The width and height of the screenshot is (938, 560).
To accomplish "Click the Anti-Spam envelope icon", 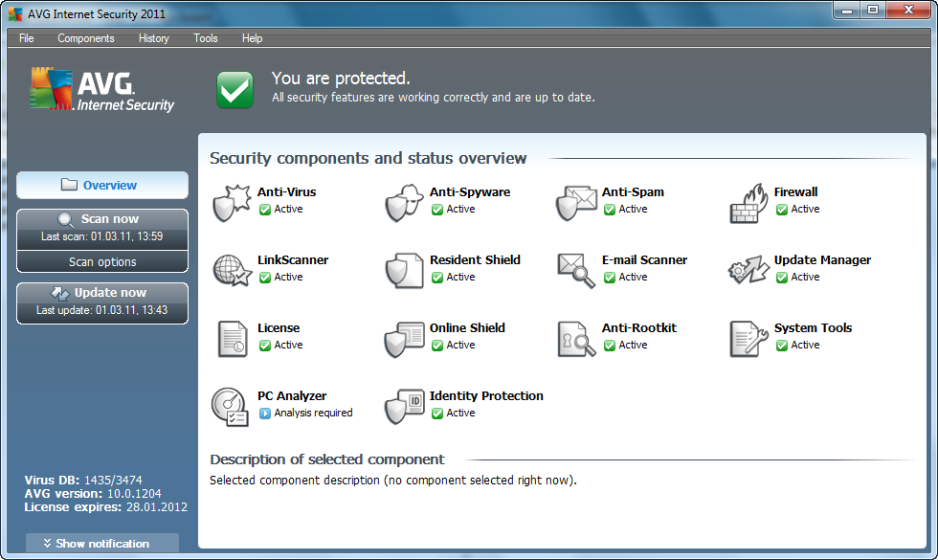I will click(x=575, y=202).
